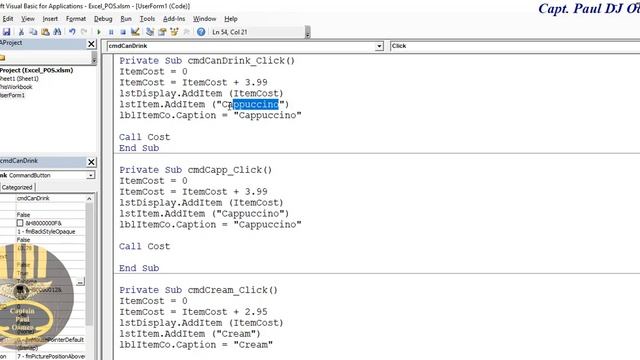This screenshot has height=360, width=640.
Task: Click the (Name) property value cmdCanDrink
Action: tap(50, 198)
